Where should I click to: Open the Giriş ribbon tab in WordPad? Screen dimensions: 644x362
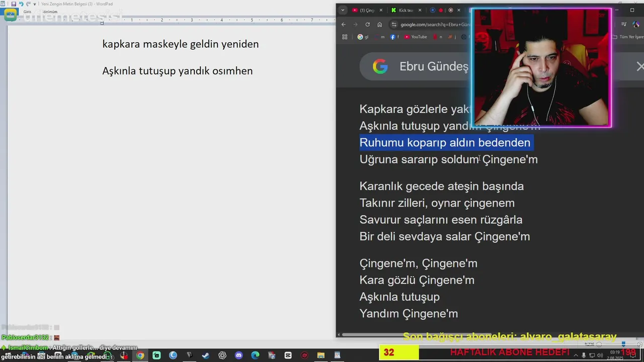(x=27, y=12)
